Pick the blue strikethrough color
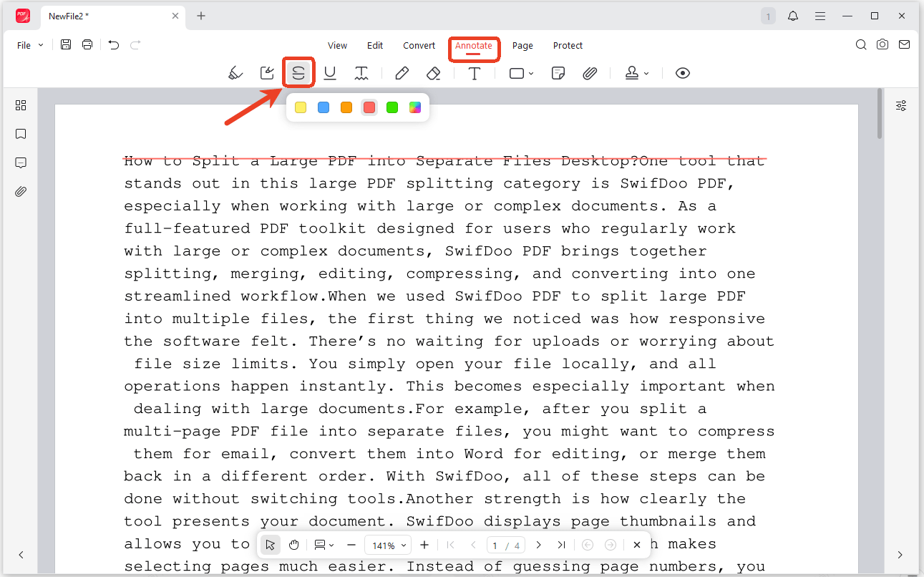Image resolution: width=924 pixels, height=577 pixels. pos(324,107)
